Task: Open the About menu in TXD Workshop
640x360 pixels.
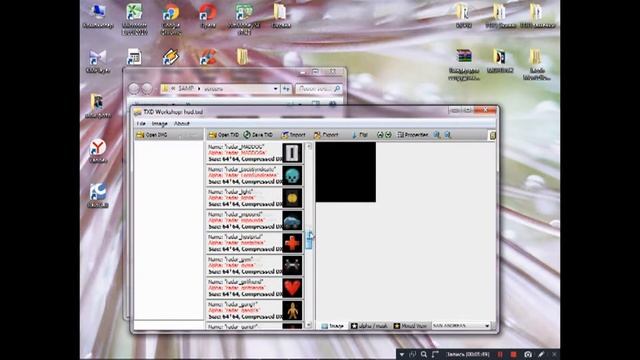Action: (x=182, y=123)
